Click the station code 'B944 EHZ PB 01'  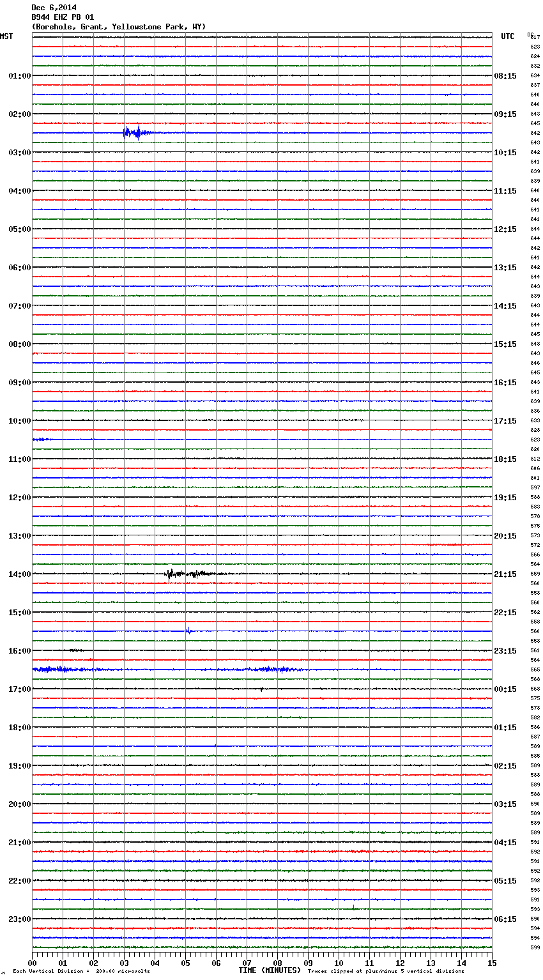63,17
